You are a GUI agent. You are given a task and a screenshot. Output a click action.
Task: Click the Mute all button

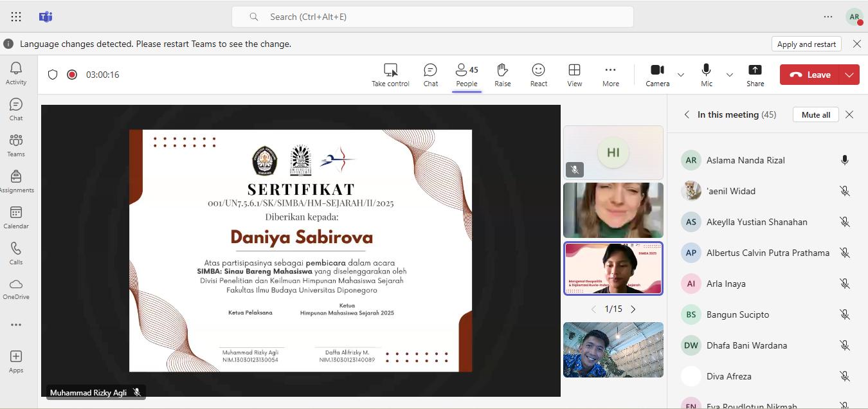(x=815, y=114)
